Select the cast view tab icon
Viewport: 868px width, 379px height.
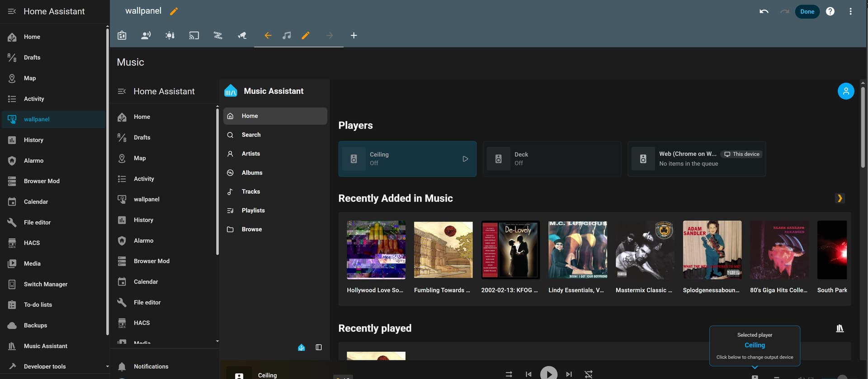click(x=194, y=35)
